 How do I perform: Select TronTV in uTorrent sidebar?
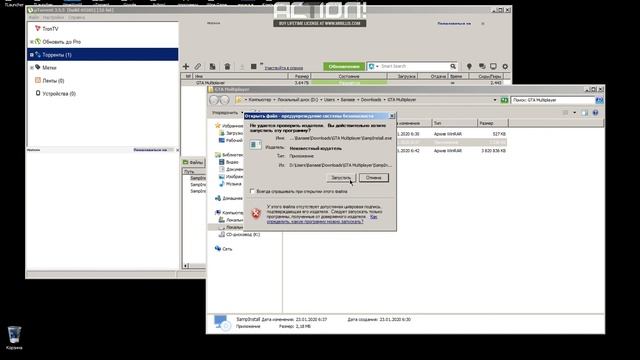click(50, 29)
